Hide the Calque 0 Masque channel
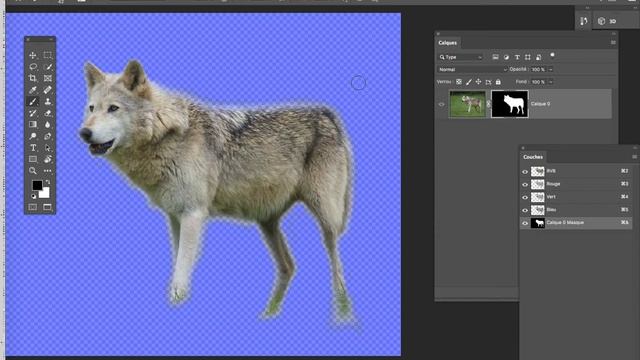 point(525,223)
